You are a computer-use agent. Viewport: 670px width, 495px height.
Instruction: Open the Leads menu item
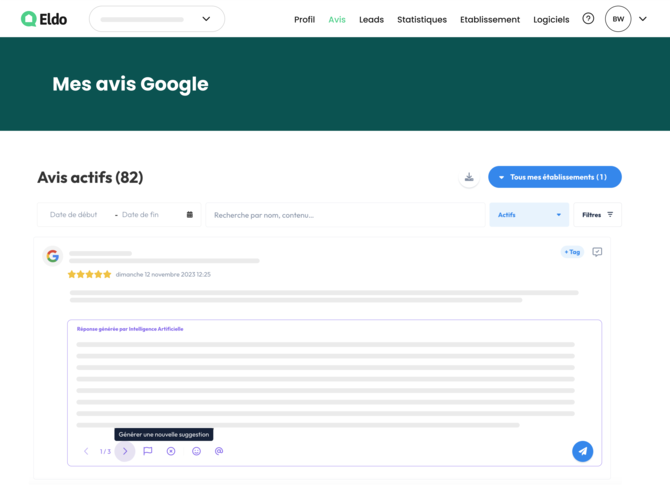[x=371, y=20]
